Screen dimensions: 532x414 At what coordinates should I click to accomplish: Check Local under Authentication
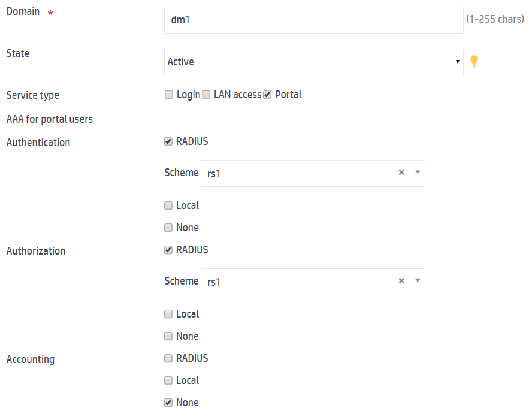[x=168, y=206]
